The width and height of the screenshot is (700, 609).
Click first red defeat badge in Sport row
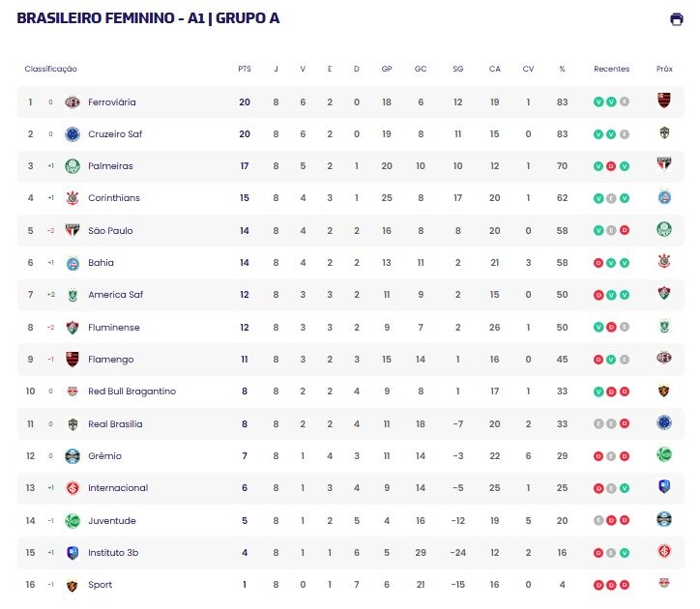598,585
